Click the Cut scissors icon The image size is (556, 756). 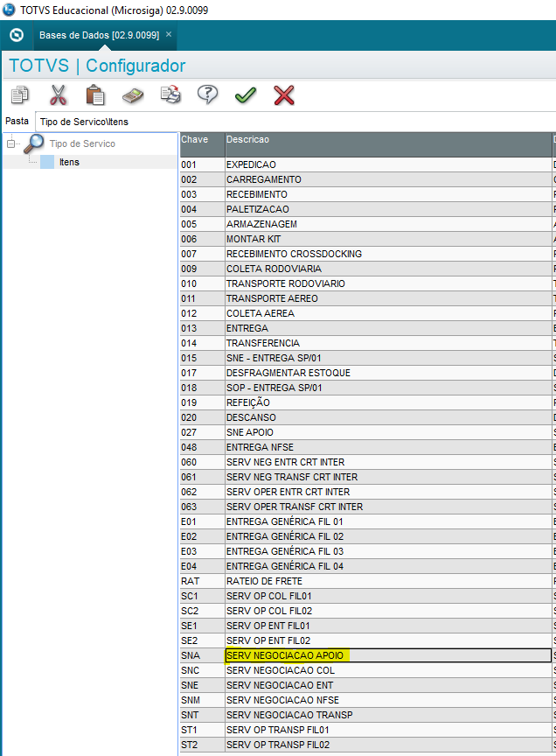point(58,95)
